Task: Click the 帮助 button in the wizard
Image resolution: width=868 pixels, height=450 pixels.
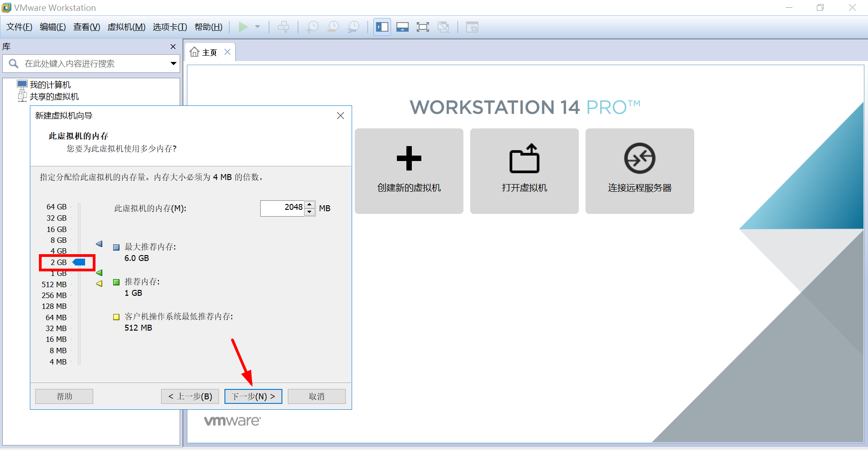Action: 64,396
